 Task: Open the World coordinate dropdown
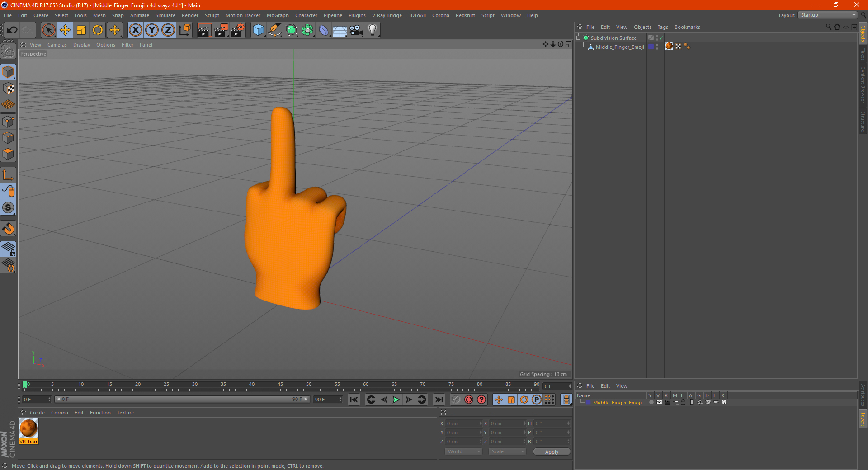click(463, 451)
